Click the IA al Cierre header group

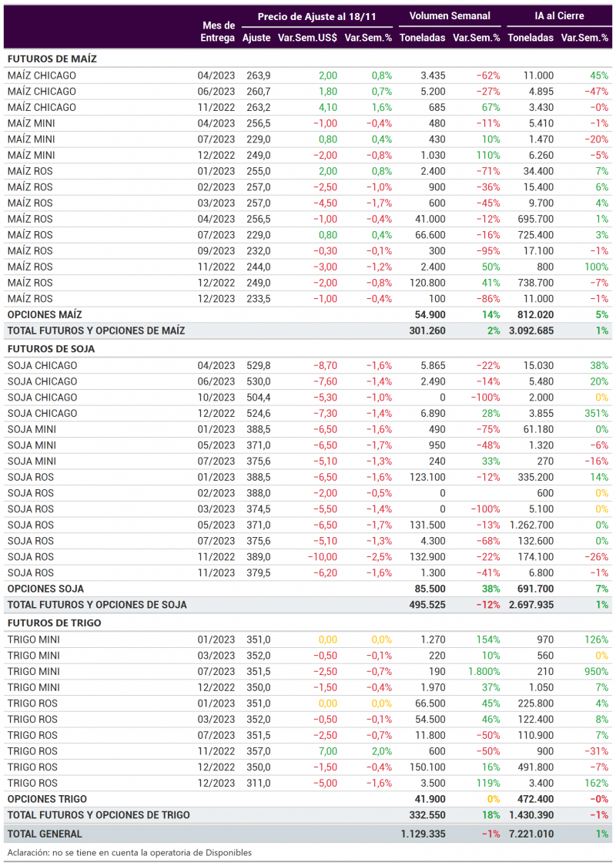pyautogui.click(x=558, y=16)
